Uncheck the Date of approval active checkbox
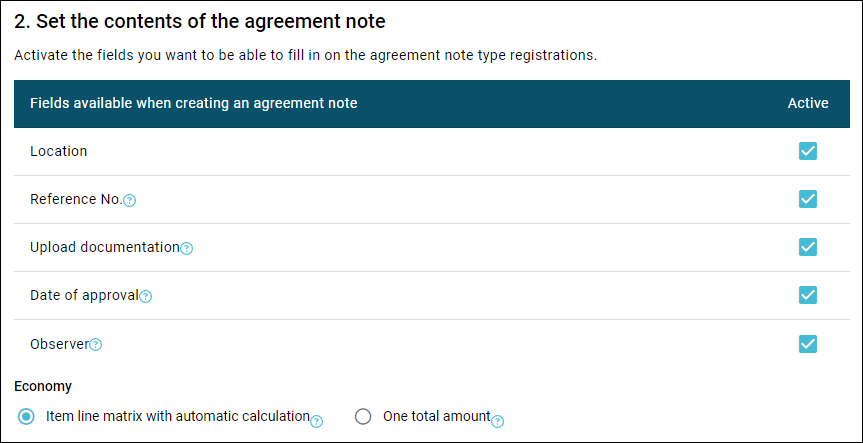Image resolution: width=863 pixels, height=443 pixels. coord(807,295)
